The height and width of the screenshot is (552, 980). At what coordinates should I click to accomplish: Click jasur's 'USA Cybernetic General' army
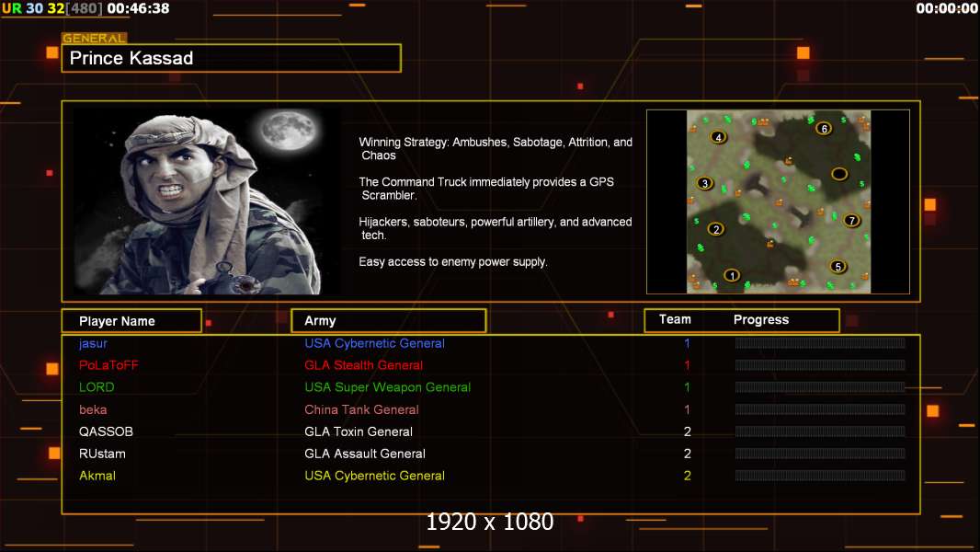click(x=374, y=343)
